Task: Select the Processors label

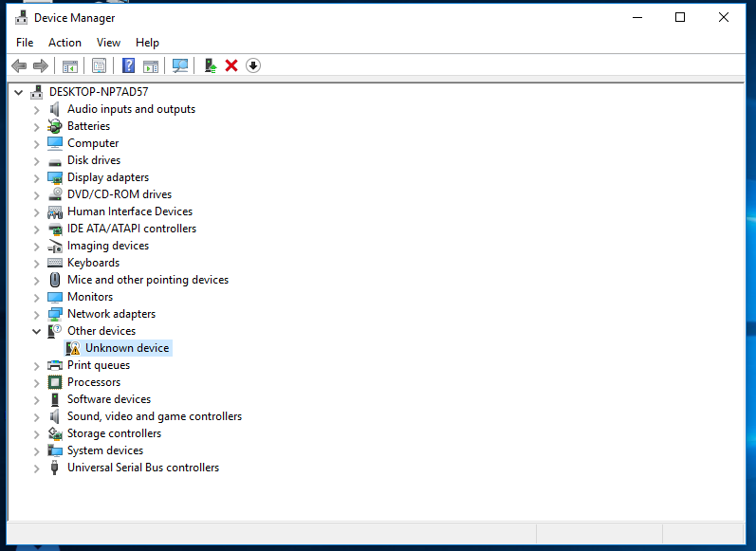Action: tap(94, 382)
